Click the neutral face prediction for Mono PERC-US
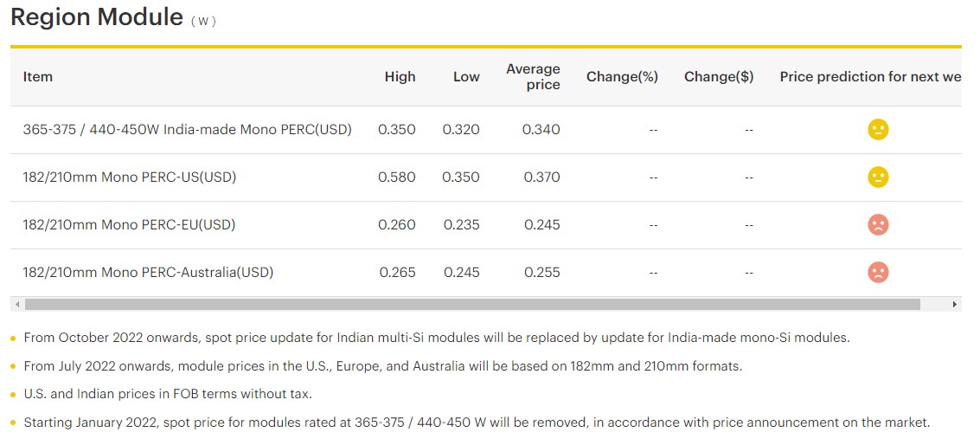The height and width of the screenshot is (445, 980). 878,177
